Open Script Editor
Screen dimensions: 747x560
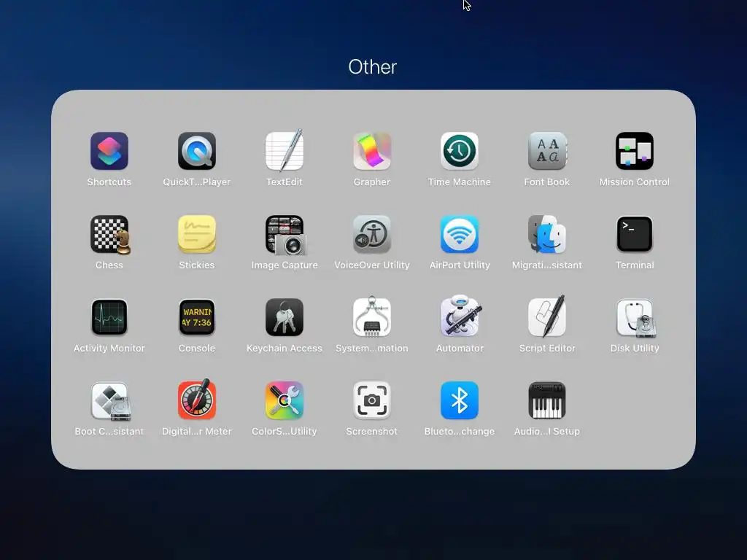(x=547, y=316)
